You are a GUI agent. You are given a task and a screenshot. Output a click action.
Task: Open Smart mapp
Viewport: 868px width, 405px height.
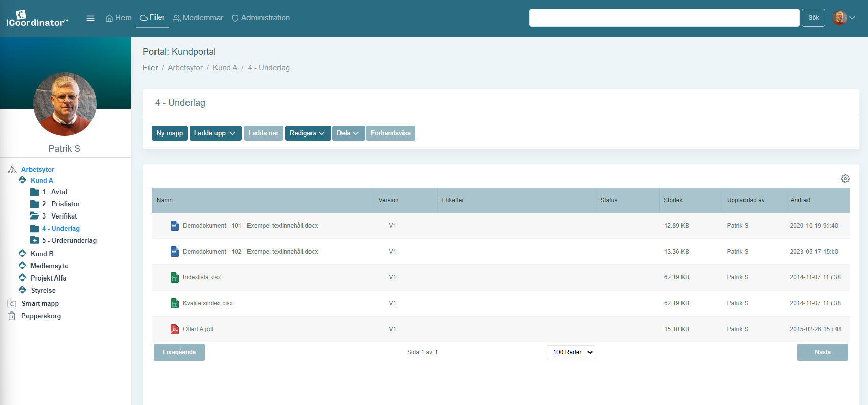40,303
